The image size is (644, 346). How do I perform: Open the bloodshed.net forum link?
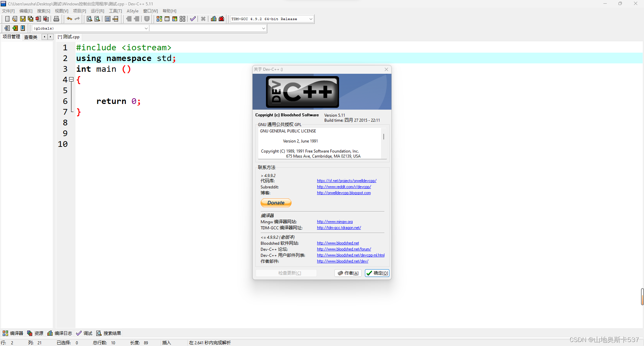344,249
